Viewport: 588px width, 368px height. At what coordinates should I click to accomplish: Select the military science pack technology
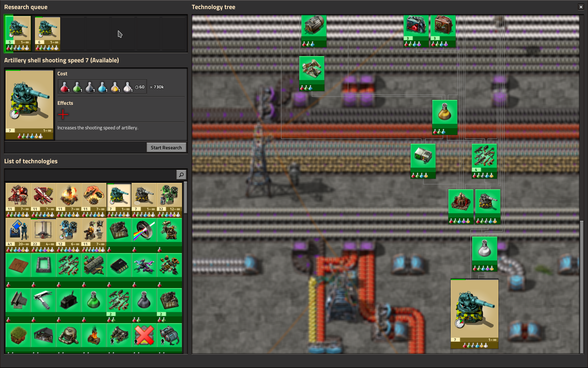[x=144, y=300]
